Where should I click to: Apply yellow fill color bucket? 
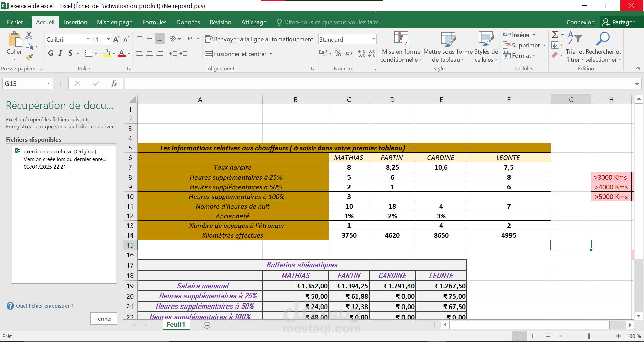coord(107,53)
